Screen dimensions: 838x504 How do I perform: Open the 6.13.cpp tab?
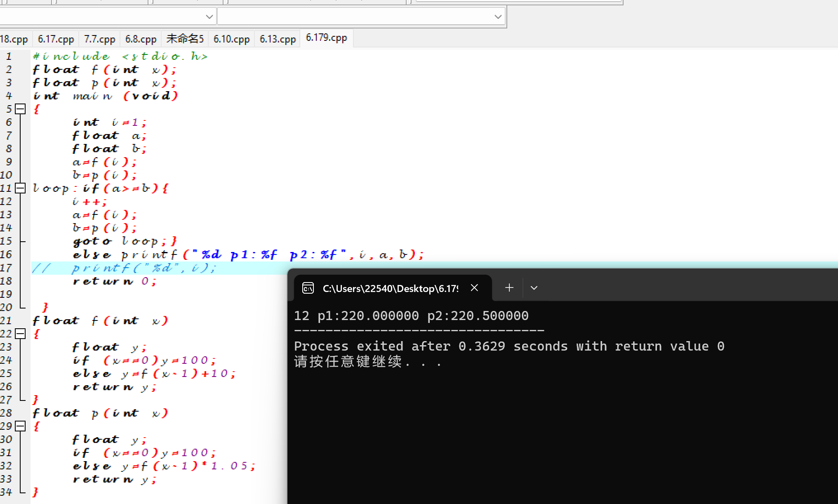pos(278,39)
